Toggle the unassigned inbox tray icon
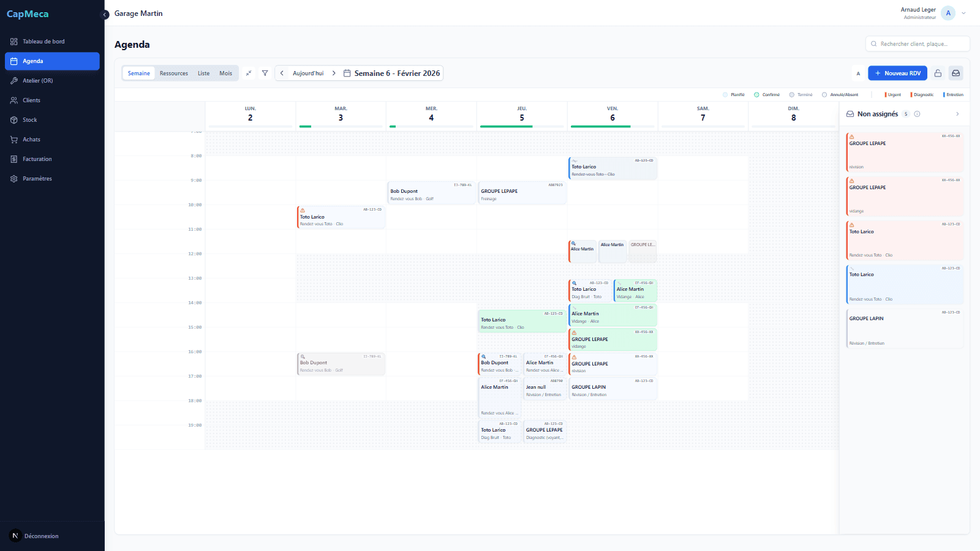 point(956,73)
